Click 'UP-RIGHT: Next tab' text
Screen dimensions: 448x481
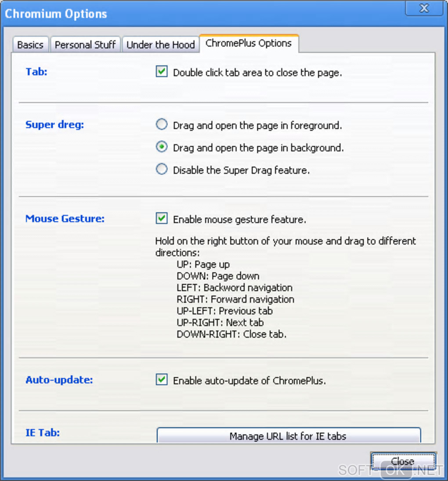pyautogui.click(x=220, y=323)
